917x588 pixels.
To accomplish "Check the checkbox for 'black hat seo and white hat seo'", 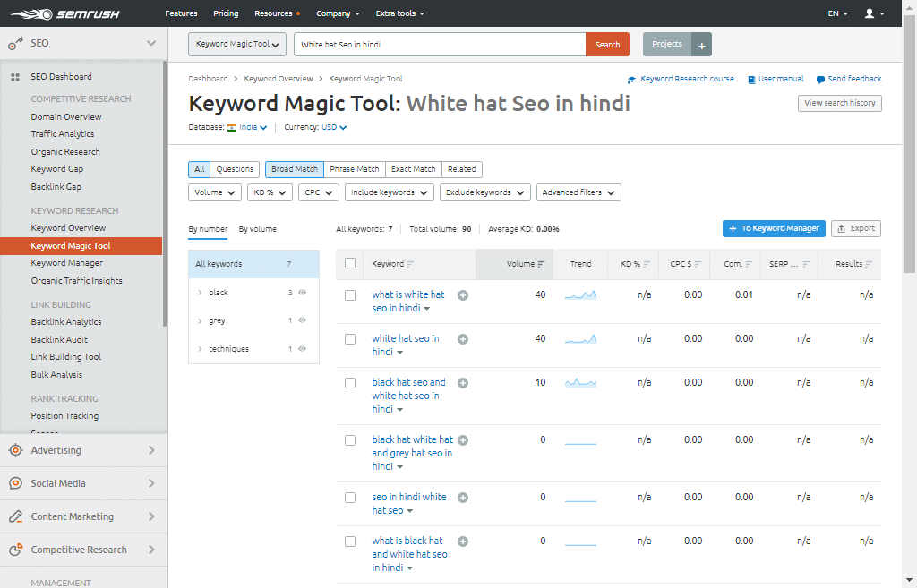I will [349, 382].
